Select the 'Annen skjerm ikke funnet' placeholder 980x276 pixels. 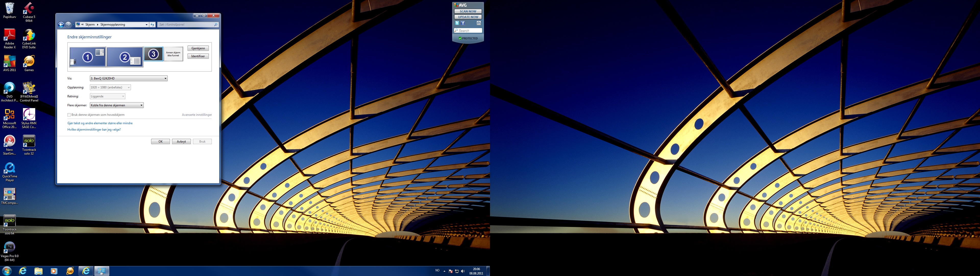(174, 54)
